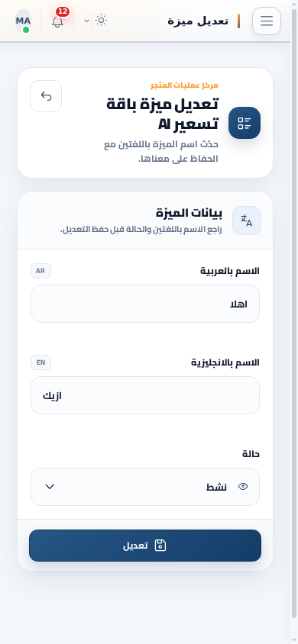Focus the Arabic name field containing اهلا
This screenshot has width=298, height=644.
point(145,304)
